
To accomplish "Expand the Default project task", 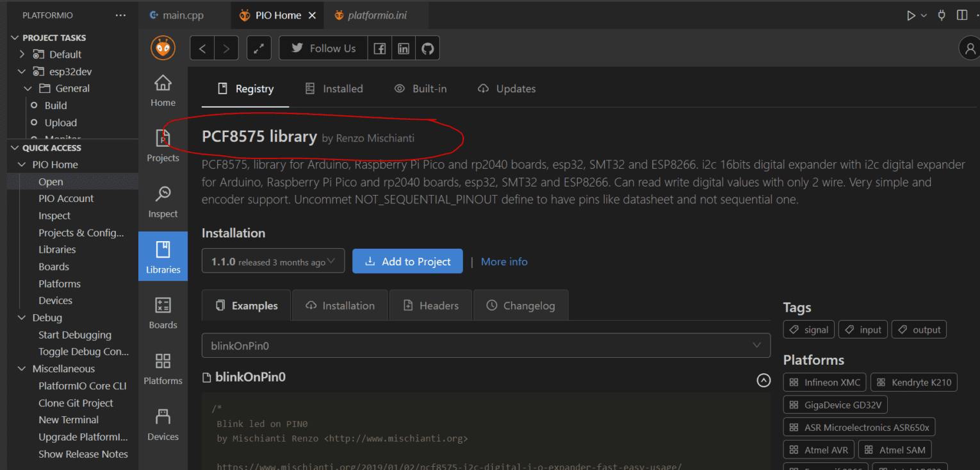I will pyautogui.click(x=22, y=55).
